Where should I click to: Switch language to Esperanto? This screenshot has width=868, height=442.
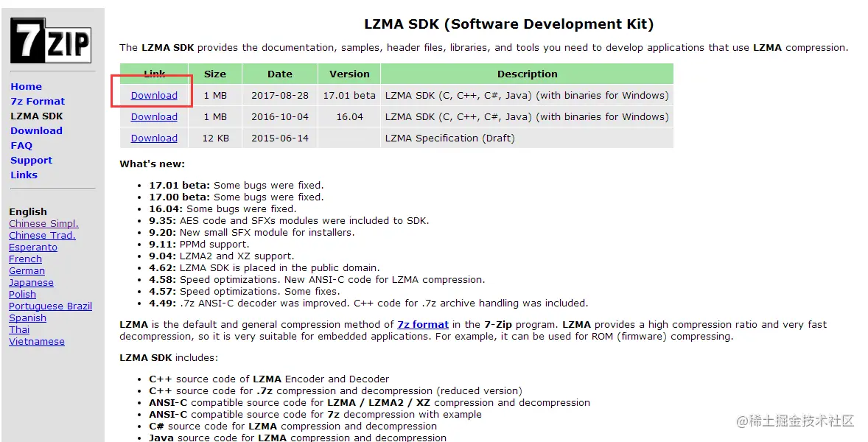(x=33, y=248)
